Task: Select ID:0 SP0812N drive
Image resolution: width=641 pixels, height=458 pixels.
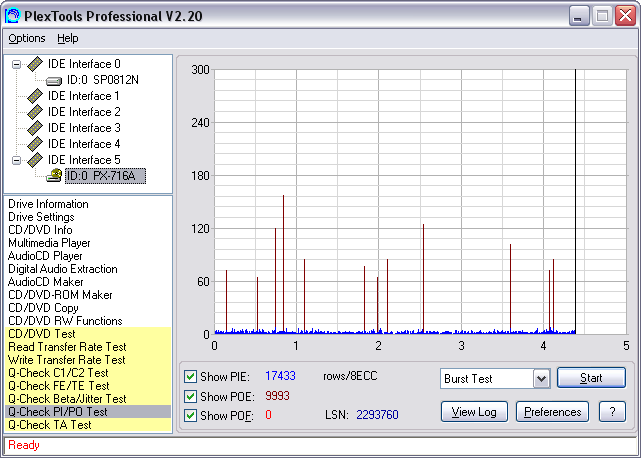Action: click(x=103, y=80)
